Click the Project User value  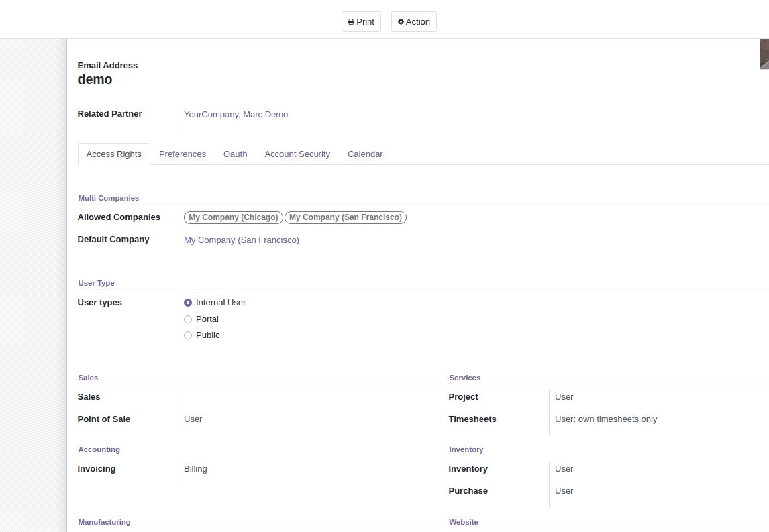[x=564, y=397]
